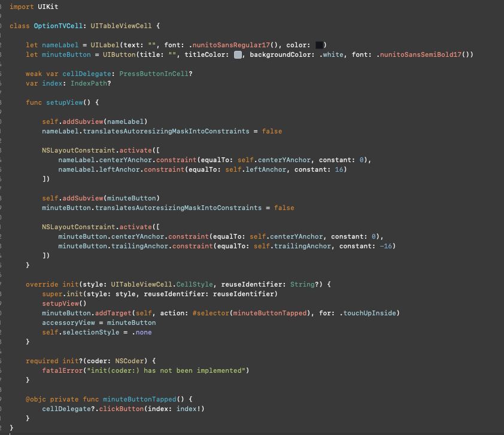Click "cellDelegate" in the weak var declaration

[86, 74]
